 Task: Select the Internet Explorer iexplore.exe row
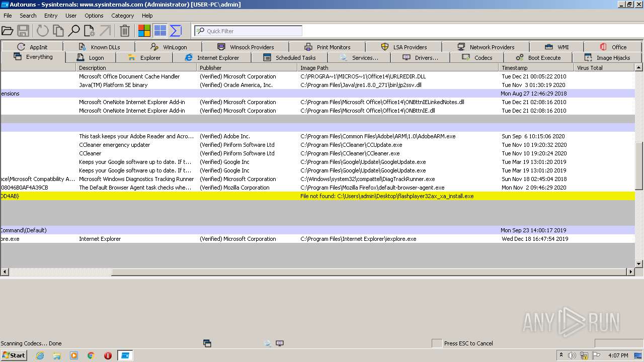coord(317,239)
